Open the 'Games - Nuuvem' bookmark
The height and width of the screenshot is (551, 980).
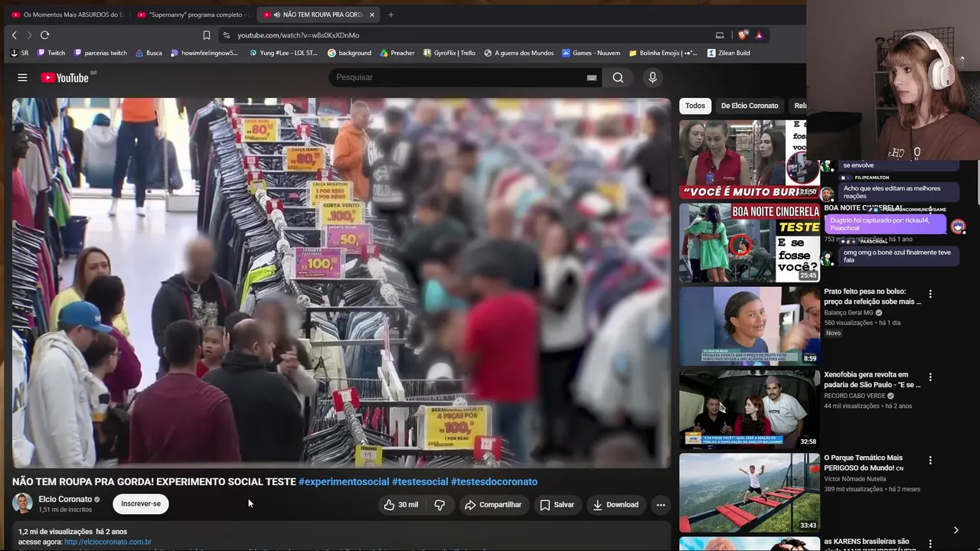pyautogui.click(x=591, y=53)
